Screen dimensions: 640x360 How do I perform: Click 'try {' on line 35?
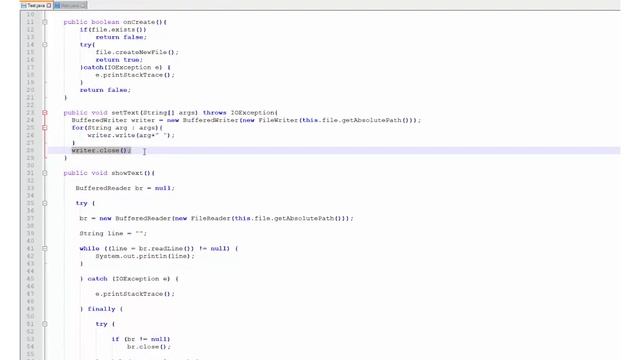tap(85, 203)
